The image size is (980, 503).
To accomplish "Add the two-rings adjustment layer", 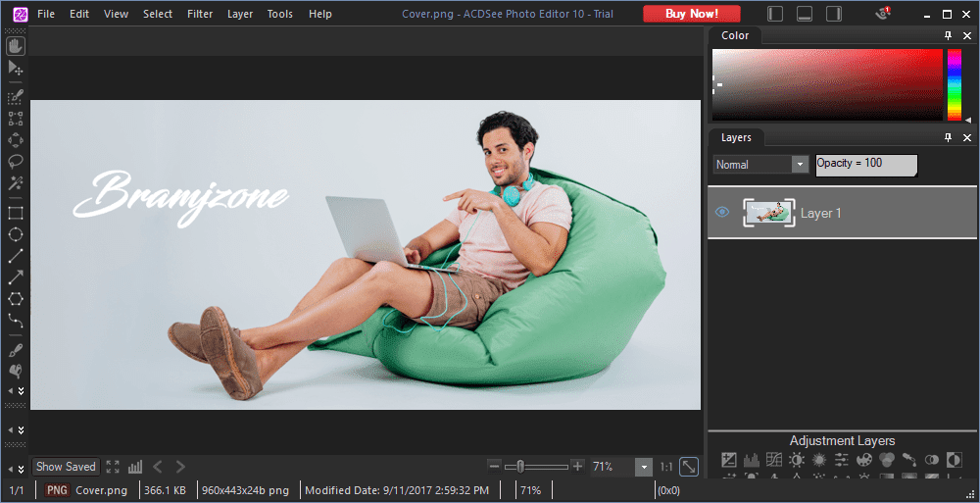I will (x=931, y=460).
